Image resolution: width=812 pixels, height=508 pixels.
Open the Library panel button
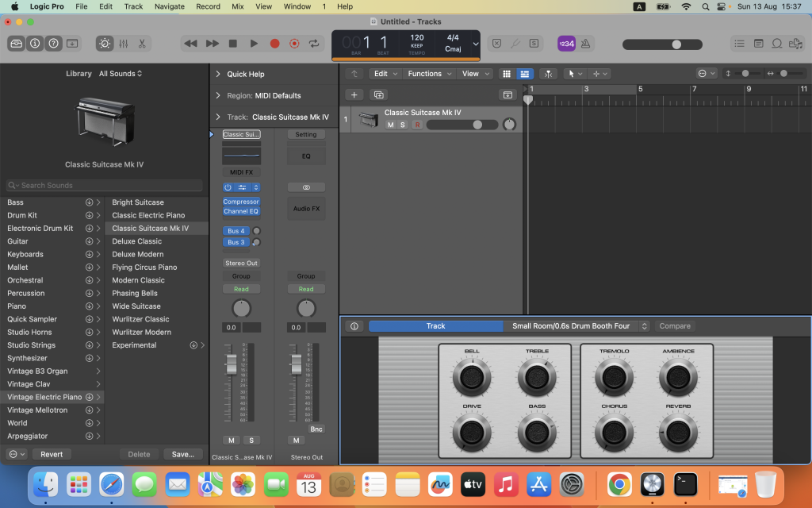tap(17, 44)
